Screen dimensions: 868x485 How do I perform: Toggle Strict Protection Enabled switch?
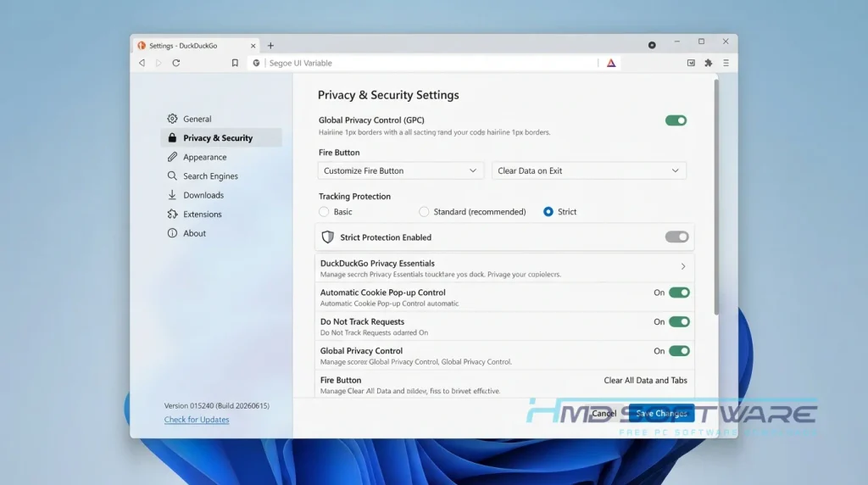pos(676,237)
